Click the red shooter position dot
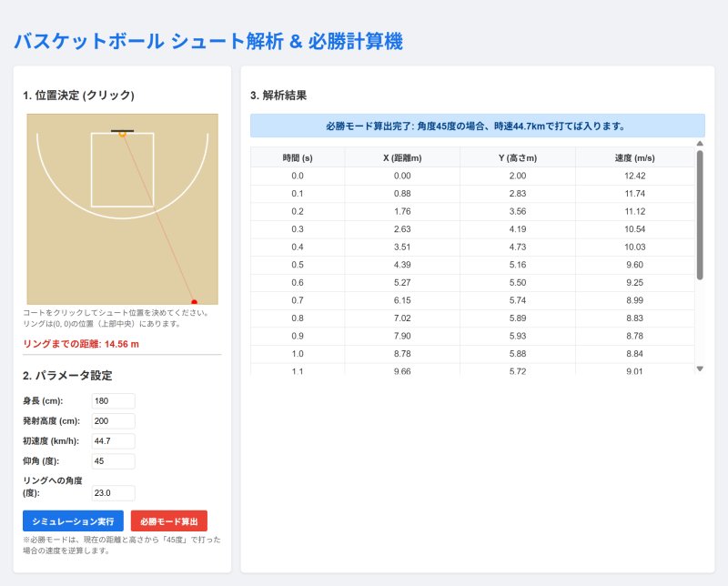The width and height of the screenshot is (728, 586). 194,302
